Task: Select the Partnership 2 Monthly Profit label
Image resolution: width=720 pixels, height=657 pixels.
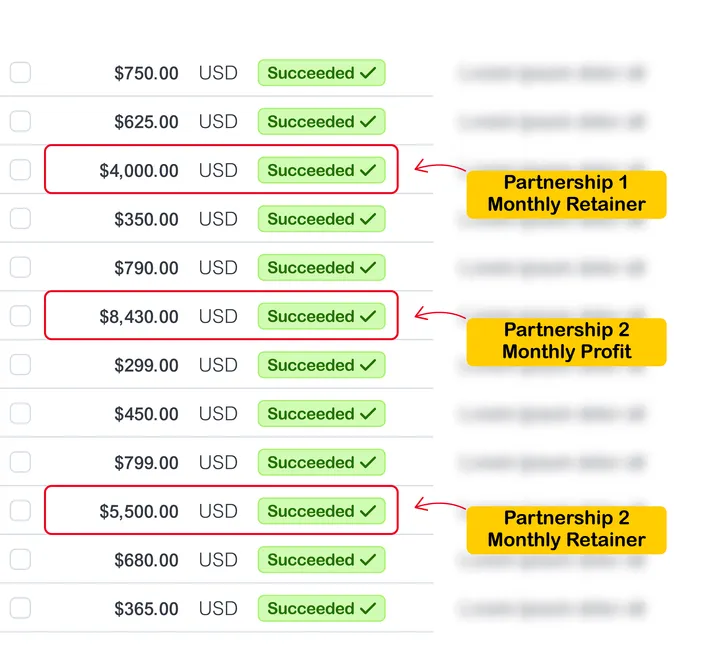Action: click(x=566, y=341)
